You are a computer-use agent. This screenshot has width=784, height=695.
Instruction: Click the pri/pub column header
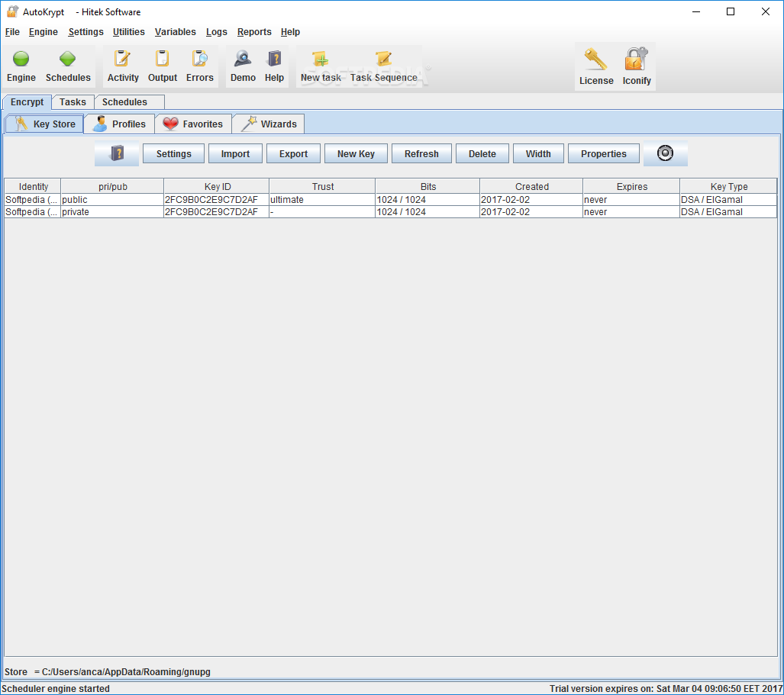pyautogui.click(x=112, y=186)
